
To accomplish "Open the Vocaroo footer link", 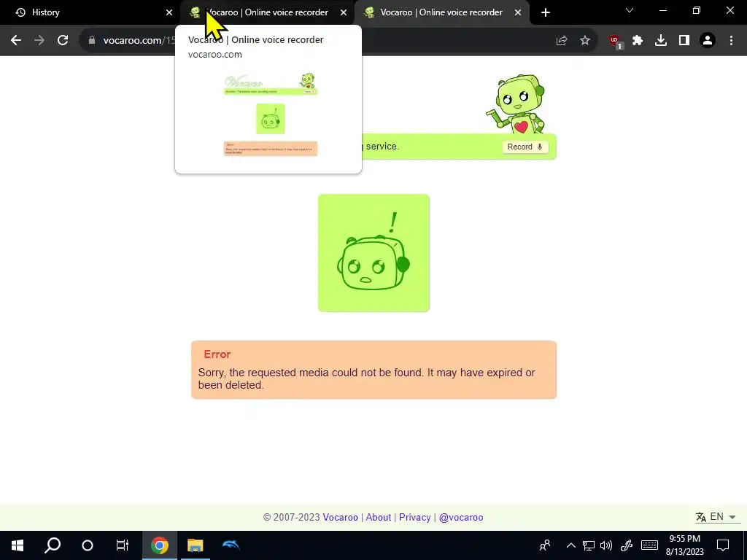I will [340, 517].
